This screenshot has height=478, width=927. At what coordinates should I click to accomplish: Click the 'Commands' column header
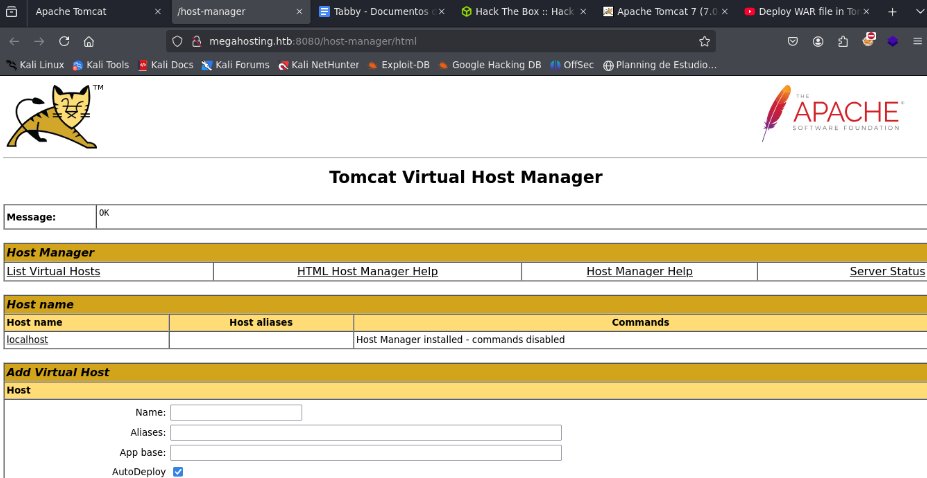(640, 323)
